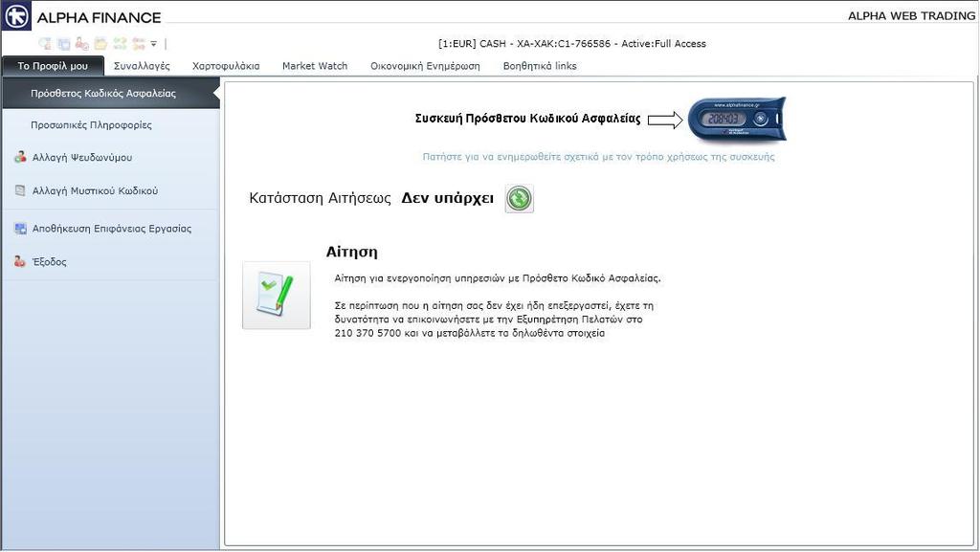The width and height of the screenshot is (980, 552).
Task: Click the yellow folder quick-access toolbar icon
Action: click(x=100, y=44)
